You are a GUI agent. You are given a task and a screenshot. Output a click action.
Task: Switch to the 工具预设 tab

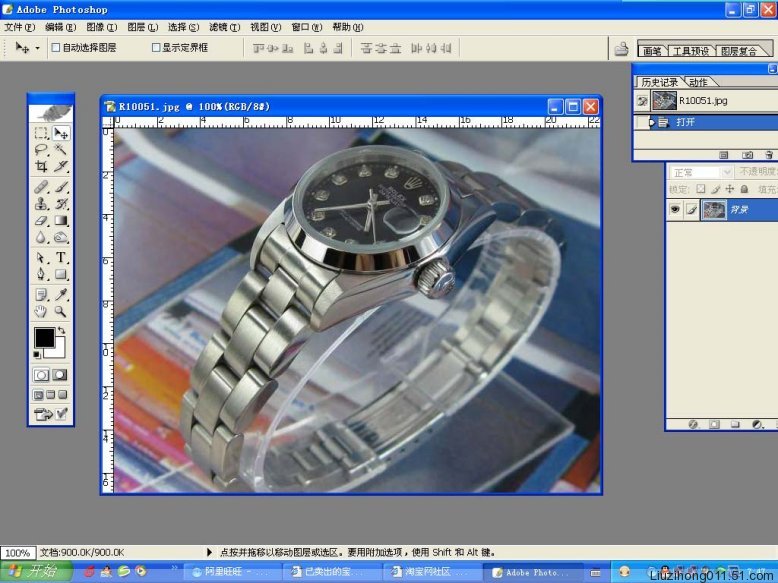pyautogui.click(x=691, y=51)
